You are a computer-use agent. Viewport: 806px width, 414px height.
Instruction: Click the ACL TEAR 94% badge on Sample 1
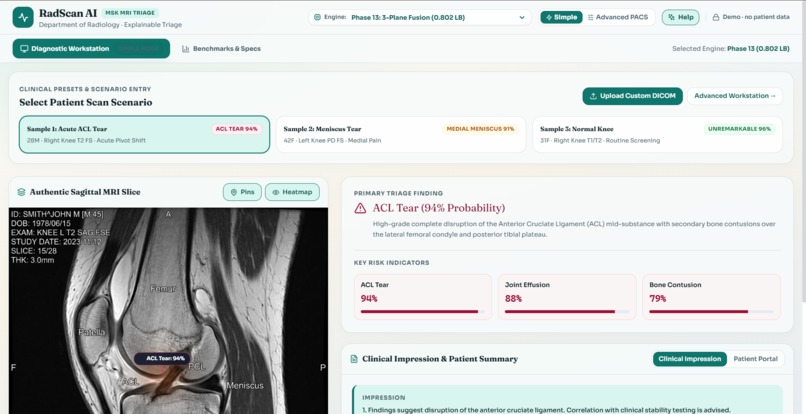(236, 129)
